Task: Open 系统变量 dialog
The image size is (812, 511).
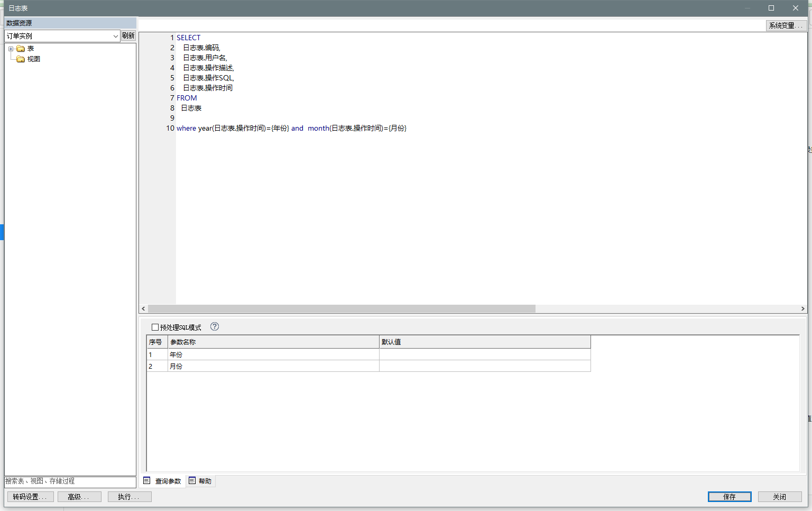Action: [786, 25]
